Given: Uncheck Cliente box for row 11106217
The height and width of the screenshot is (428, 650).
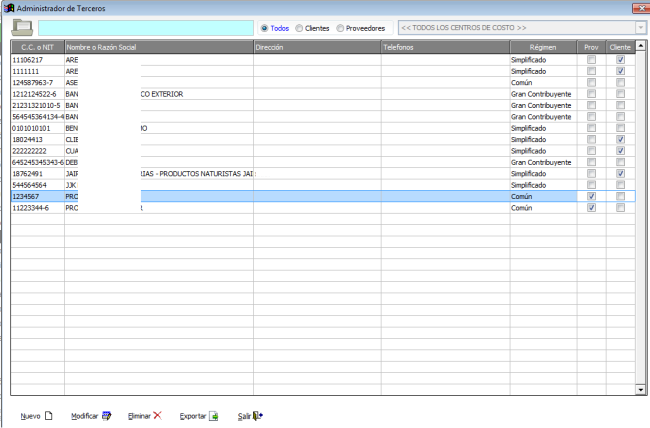Looking at the screenshot, I should [x=620, y=60].
